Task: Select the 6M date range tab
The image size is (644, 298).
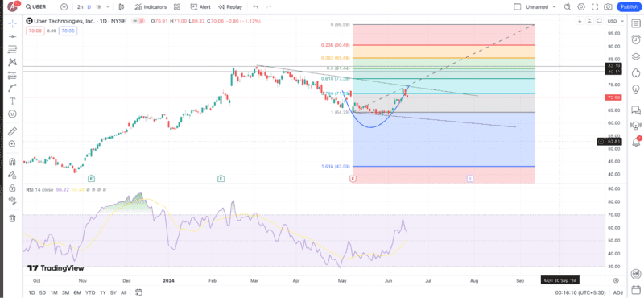Action: tap(76, 292)
